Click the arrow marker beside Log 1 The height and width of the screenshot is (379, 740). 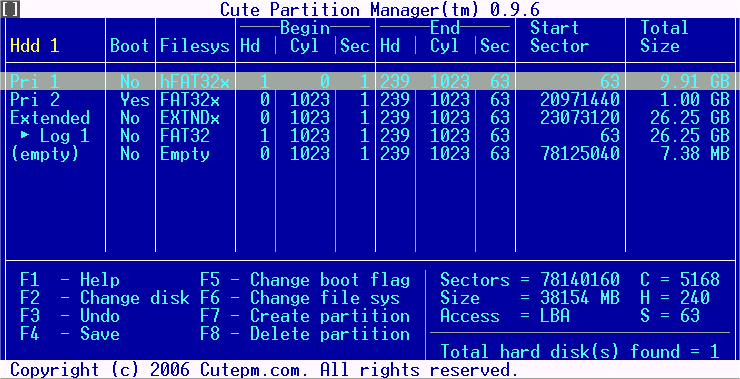(x=25, y=135)
